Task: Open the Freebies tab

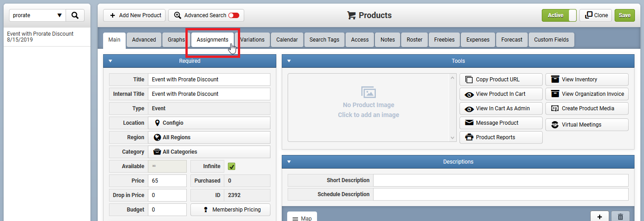Action: tap(445, 40)
